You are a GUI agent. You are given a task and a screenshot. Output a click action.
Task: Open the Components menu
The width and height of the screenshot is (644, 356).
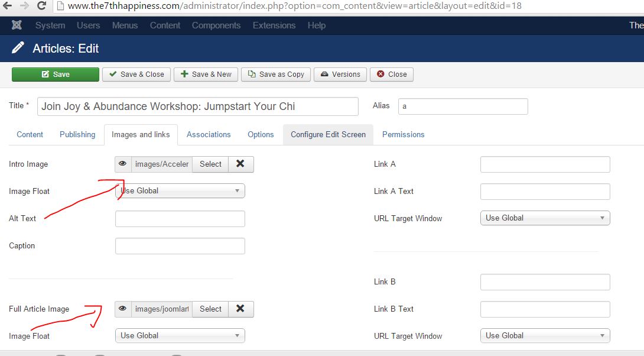coord(216,25)
